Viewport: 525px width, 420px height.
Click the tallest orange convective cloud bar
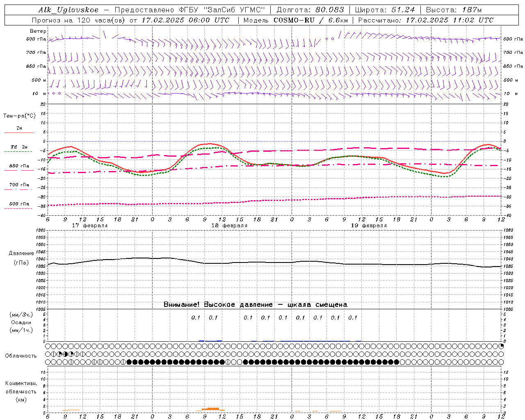213,409
